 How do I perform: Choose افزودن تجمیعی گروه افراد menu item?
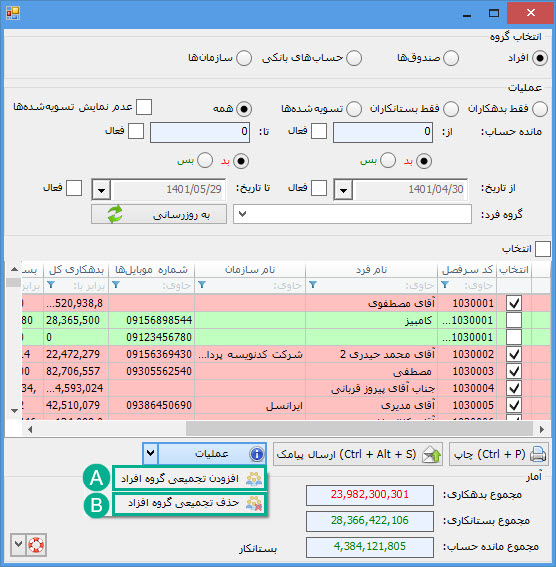tap(189, 478)
